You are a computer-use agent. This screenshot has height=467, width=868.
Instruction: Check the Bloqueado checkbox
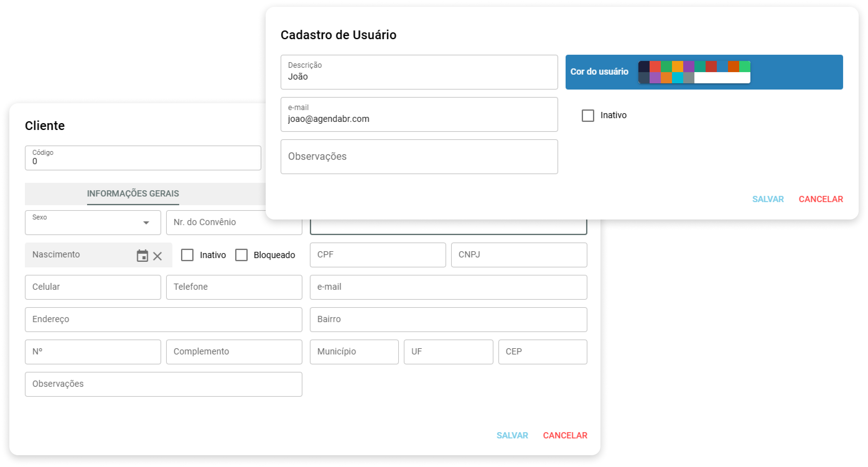point(241,255)
